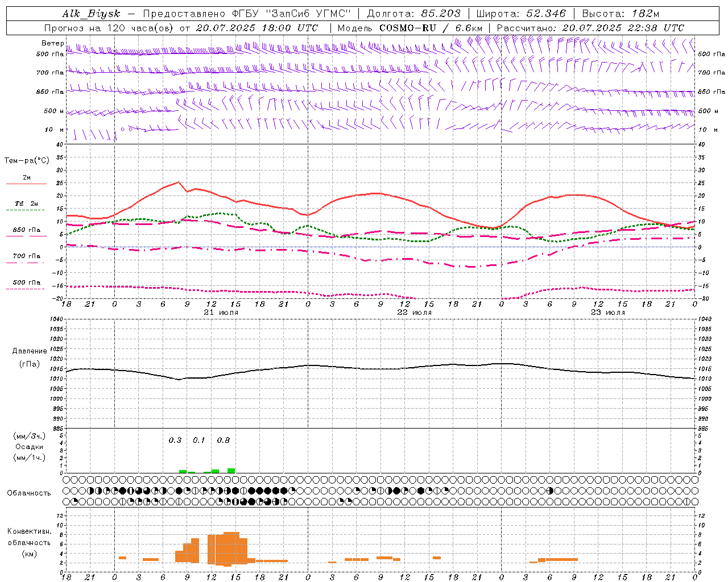Click the solid red 2м legend line
Viewport: 728px width, 582px height.
point(26,184)
